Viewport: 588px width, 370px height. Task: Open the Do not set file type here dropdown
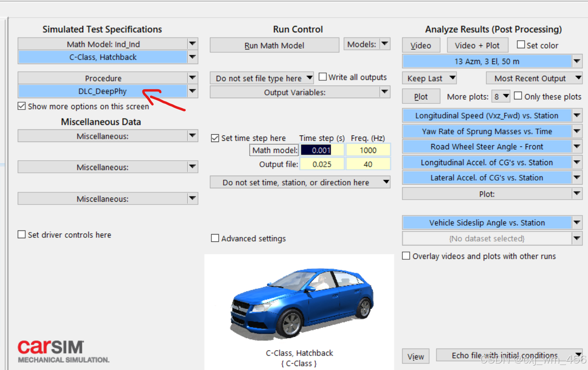pyautogui.click(x=262, y=78)
